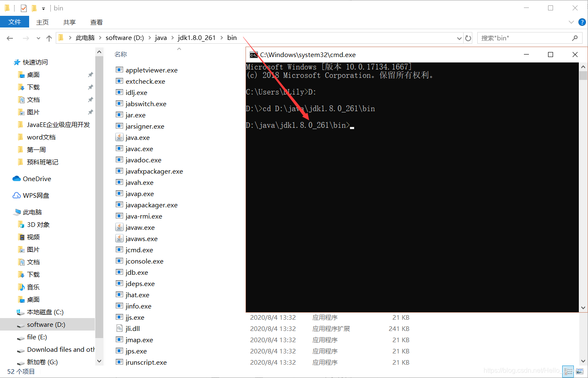Select 本地磁盘 (C:) drive
This screenshot has height=378, width=588.
click(45, 312)
